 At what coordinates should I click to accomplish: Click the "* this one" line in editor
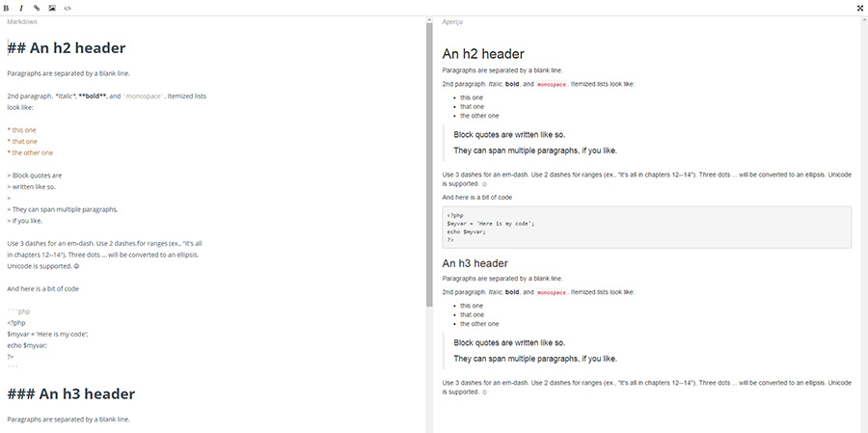pyautogui.click(x=20, y=130)
